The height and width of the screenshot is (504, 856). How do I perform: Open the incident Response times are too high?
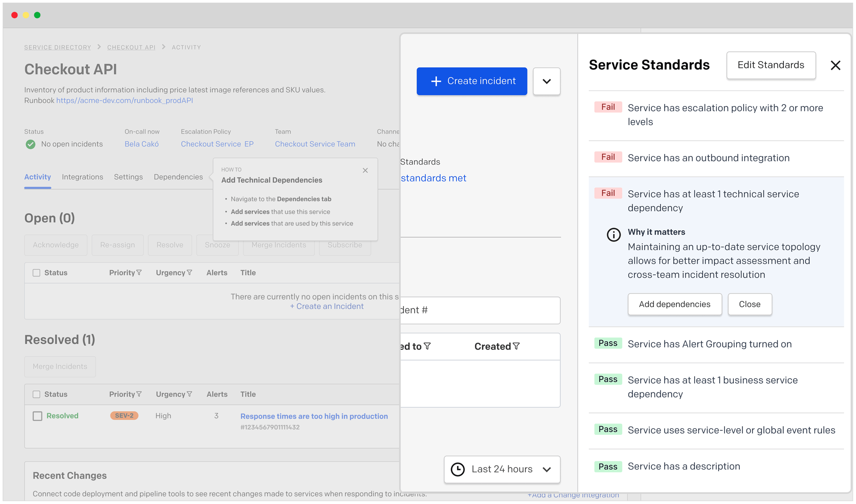pyautogui.click(x=313, y=416)
